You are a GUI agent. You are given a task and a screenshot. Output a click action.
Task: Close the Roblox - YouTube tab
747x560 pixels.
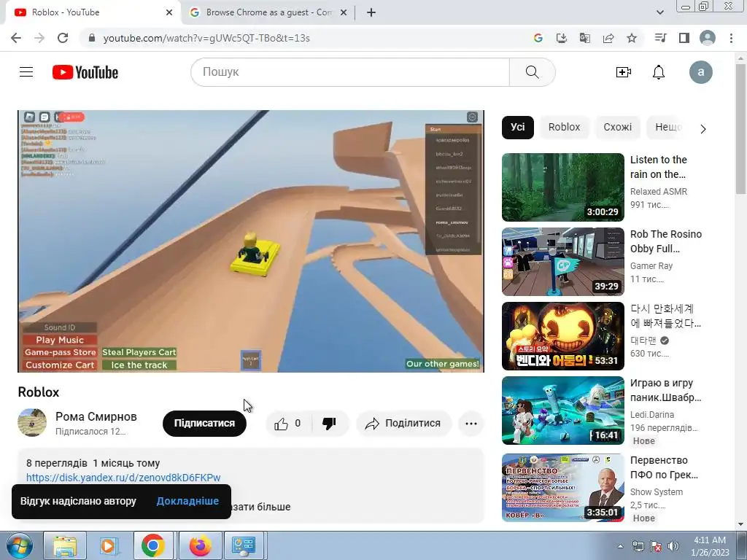click(169, 12)
